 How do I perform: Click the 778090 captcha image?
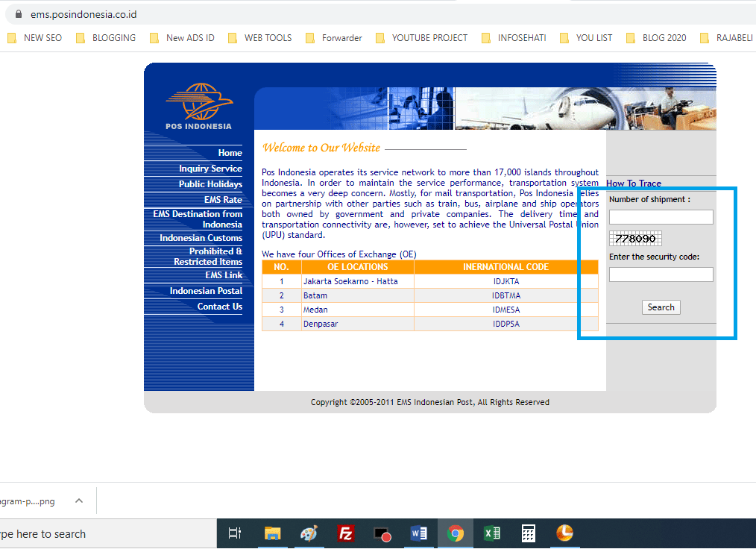635,239
